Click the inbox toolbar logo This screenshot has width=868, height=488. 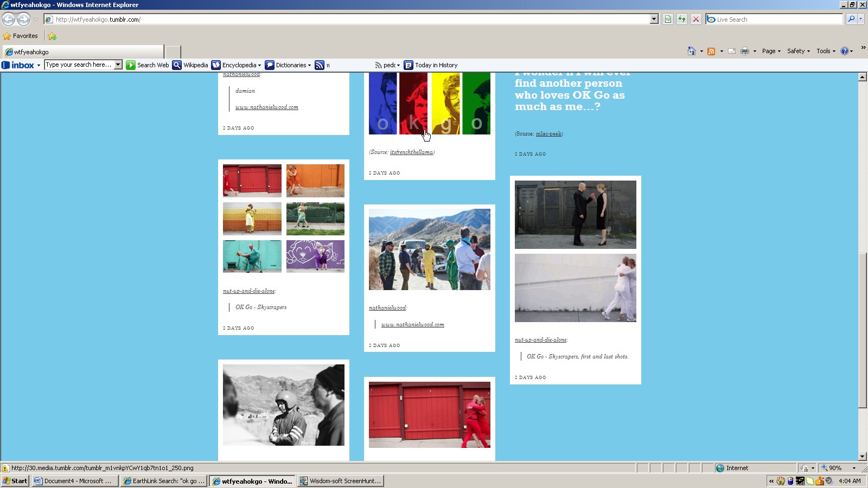18,65
